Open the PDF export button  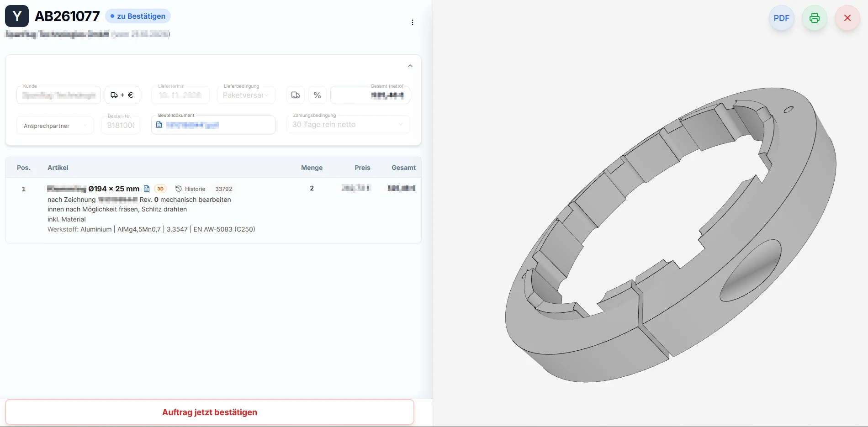[x=781, y=18]
